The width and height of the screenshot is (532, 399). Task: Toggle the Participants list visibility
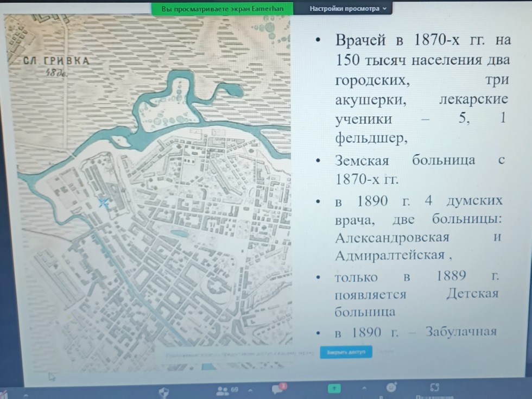[222, 389]
